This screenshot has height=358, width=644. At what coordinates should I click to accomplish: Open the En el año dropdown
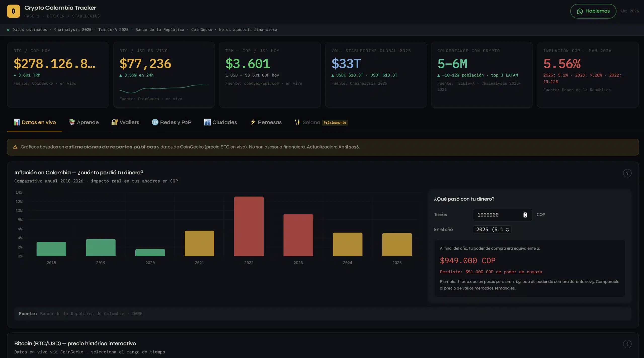[x=492, y=229]
